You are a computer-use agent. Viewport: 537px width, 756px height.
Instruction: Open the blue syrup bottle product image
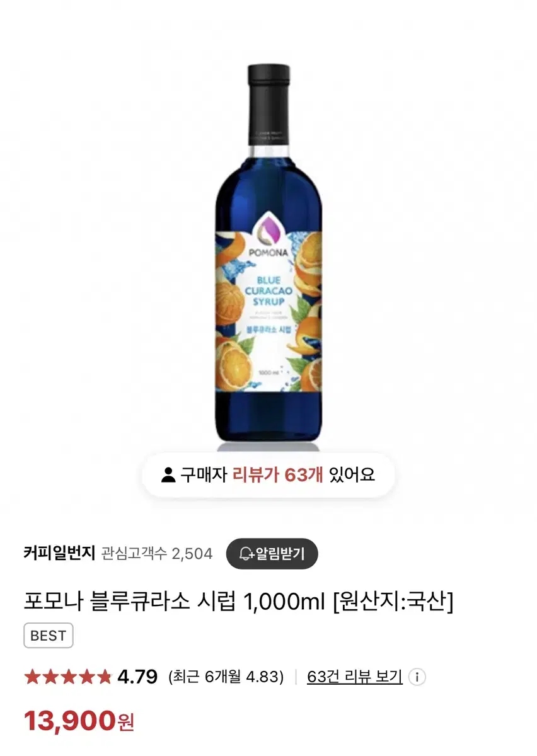point(268,255)
